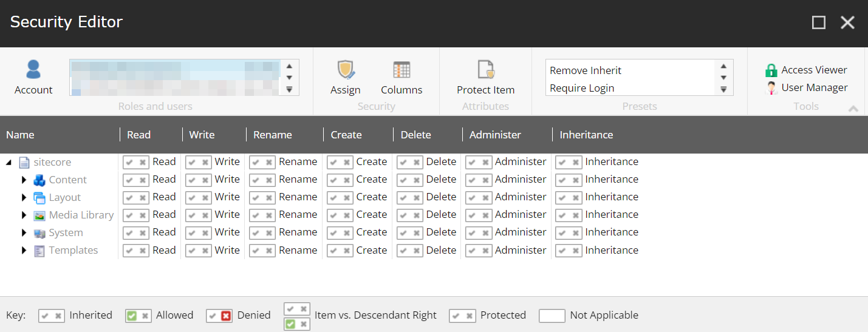This screenshot has height=332, width=868.
Task: Expand the Content tree node
Action: point(24,180)
